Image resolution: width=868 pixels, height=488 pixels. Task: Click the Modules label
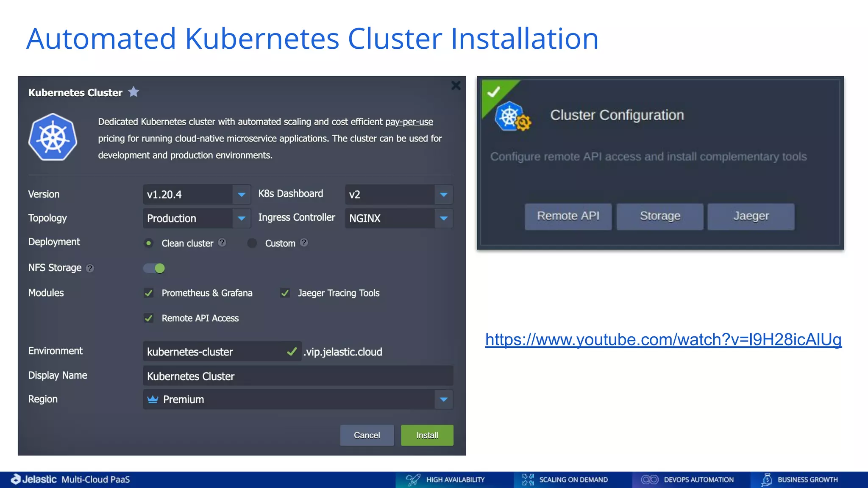point(46,293)
